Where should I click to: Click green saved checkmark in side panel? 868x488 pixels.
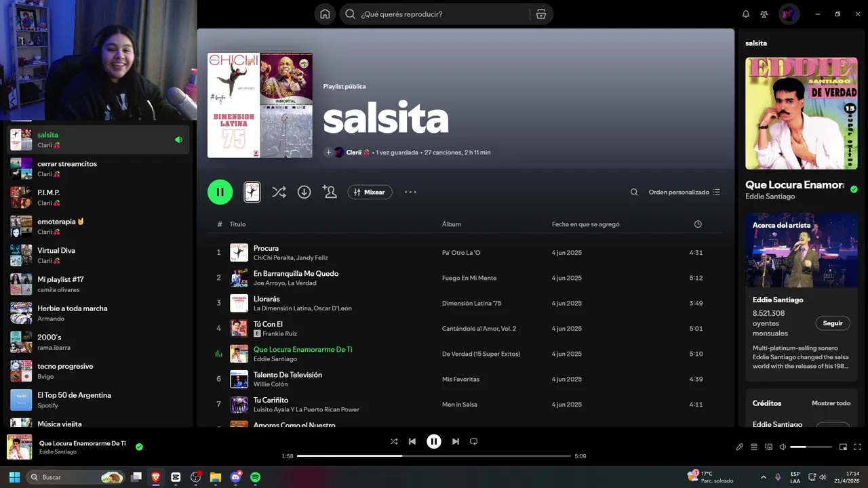coord(854,189)
